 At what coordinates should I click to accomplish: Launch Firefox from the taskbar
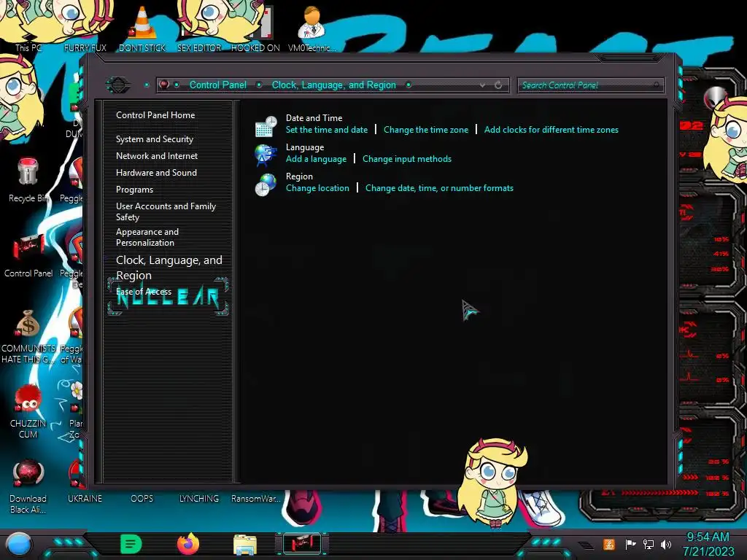pos(188,544)
